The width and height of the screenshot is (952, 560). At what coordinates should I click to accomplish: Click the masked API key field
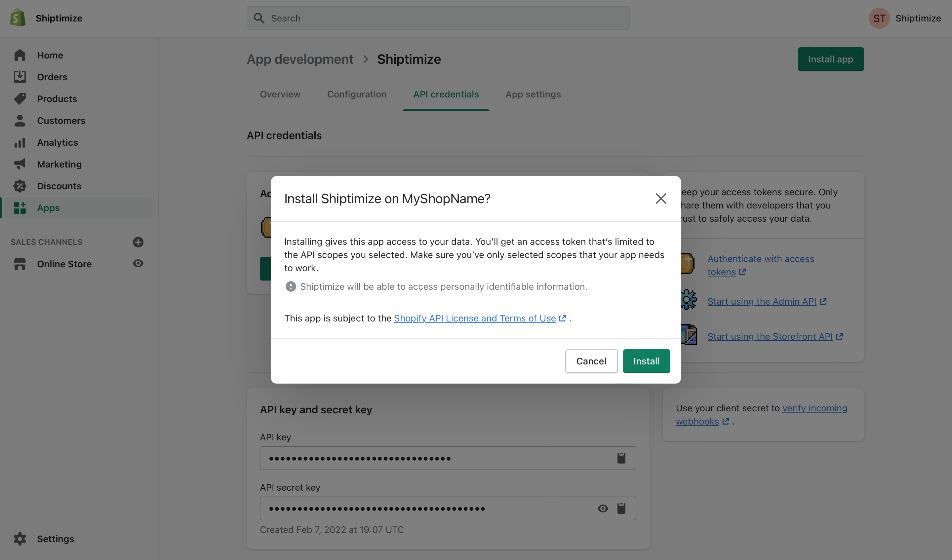tap(448, 459)
